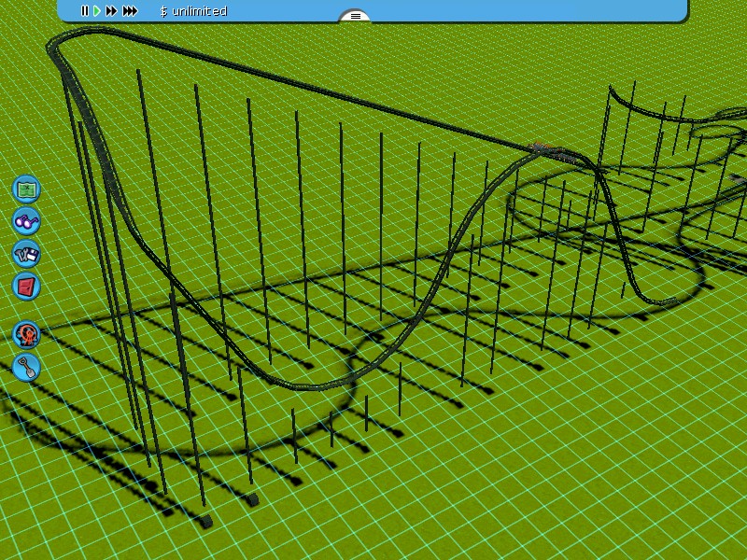Open the park map icon
The height and width of the screenshot is (560, 747).
click(x=26, y=189)
